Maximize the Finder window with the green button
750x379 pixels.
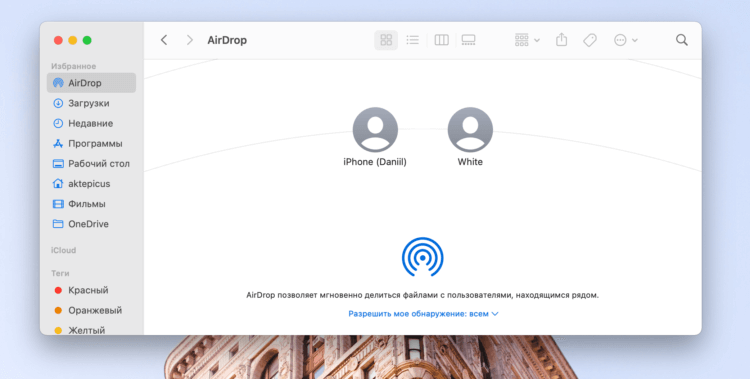pyautogui.click(x=87, y=40)
